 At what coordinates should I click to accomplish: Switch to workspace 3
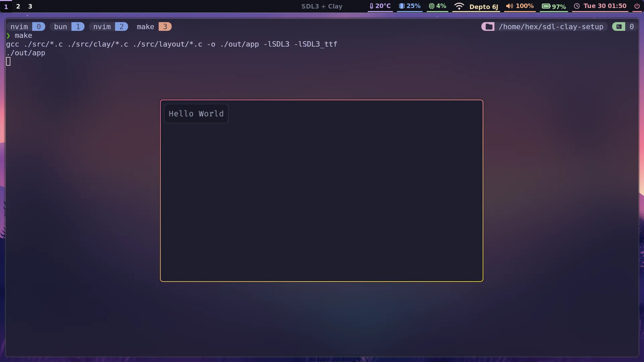pos(30,6)
